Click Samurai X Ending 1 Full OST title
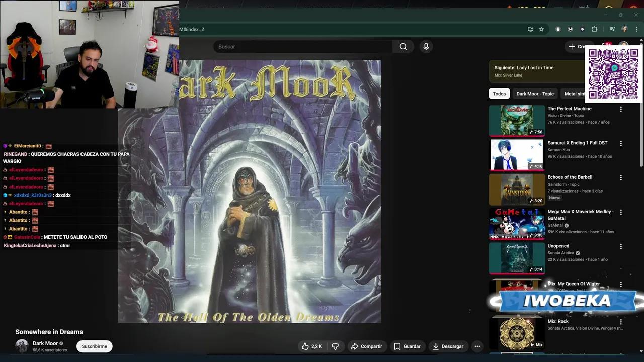 (x=577, y=143)
